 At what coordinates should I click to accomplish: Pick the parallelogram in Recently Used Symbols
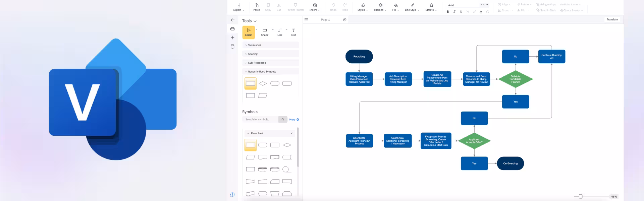coord(263,95)
